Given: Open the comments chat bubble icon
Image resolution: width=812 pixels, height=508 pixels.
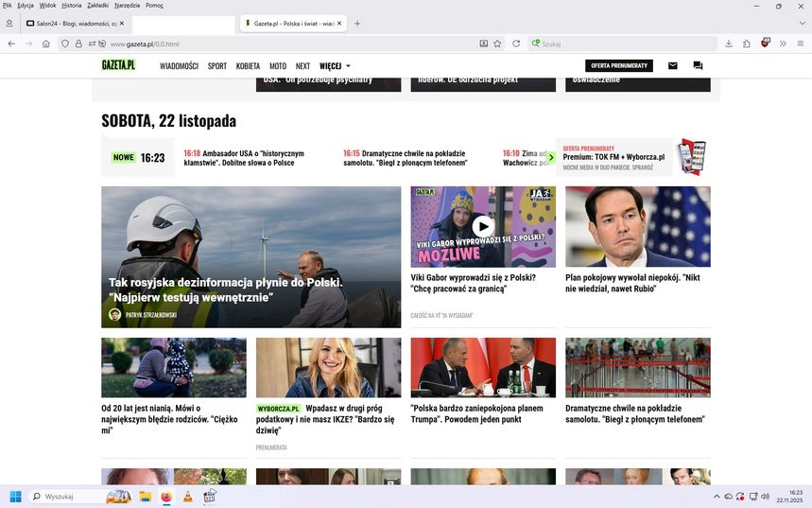Looking at the screenshot, I should [x=698, y=66].
